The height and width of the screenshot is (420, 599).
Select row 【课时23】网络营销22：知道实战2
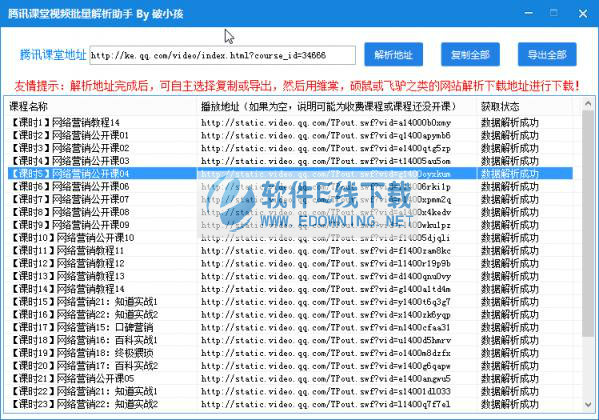click(290, 404)
